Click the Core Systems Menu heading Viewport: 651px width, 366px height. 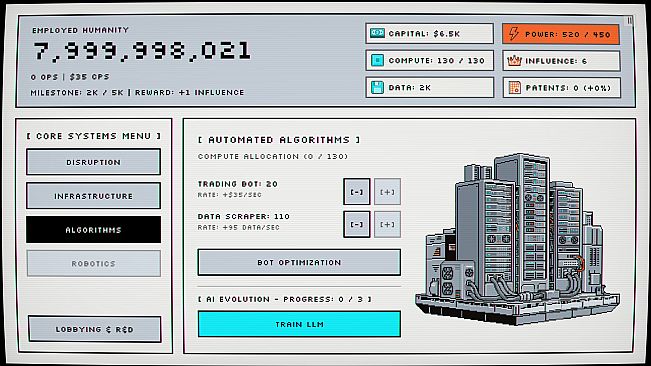point(93,136)
